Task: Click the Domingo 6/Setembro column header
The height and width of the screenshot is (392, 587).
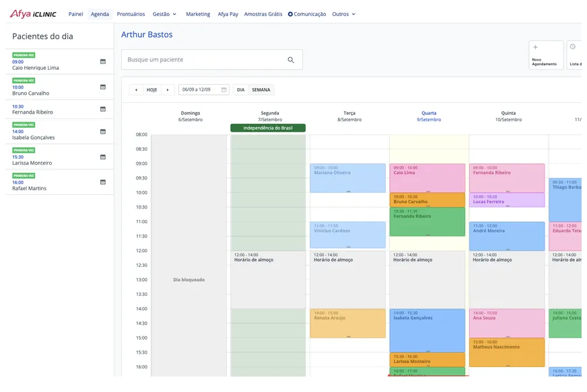Action: click(x=191, y=116)
